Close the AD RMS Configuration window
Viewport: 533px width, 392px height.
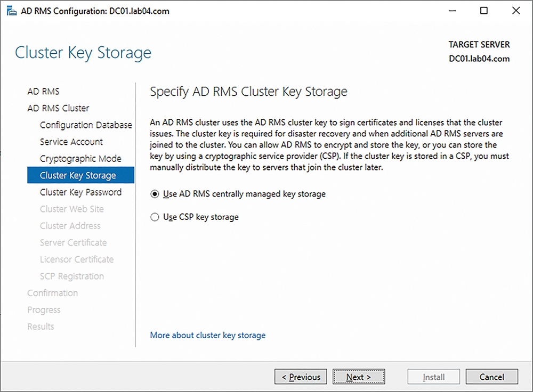coord(515,11)
